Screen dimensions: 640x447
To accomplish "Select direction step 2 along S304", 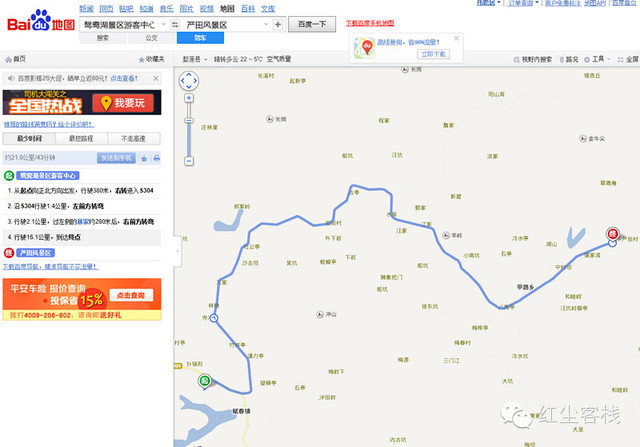I will (81, 206).
